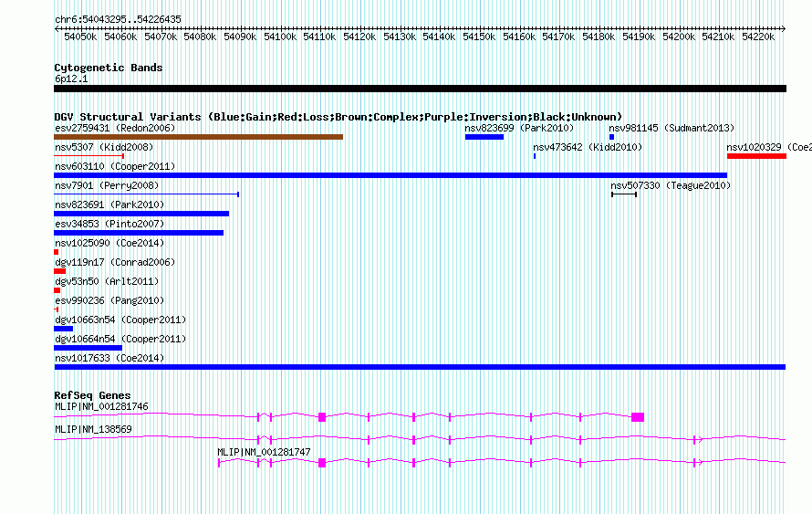Click the black 6p12.1 cytogenetic band

(420, 89)
